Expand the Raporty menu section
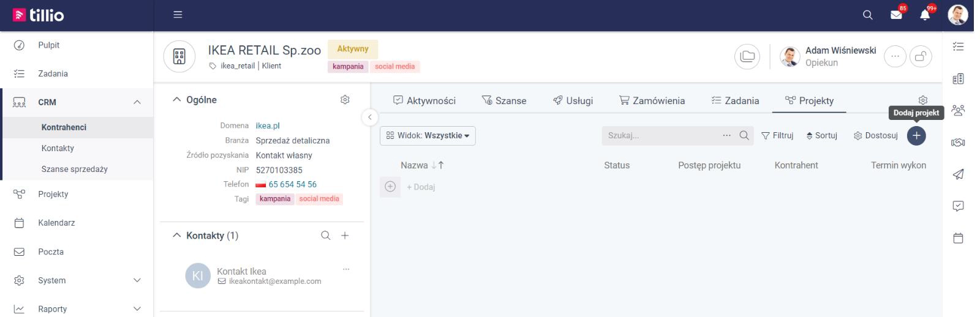 click(137, 309)
